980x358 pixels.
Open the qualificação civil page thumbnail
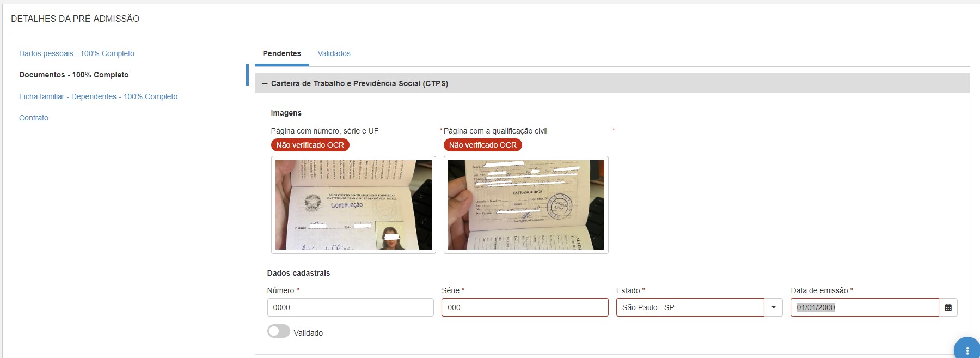click(x=526, y=205)
